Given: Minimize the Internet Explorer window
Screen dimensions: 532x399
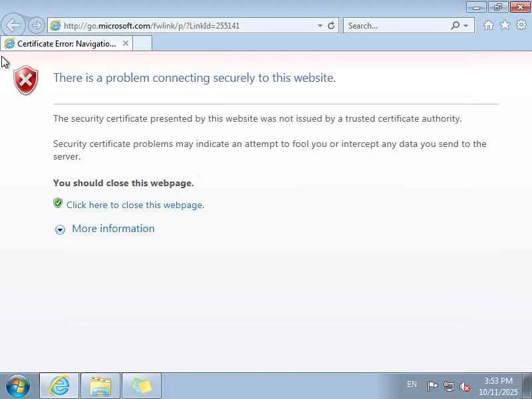Looking at the screenshot, I should [476, 7].
